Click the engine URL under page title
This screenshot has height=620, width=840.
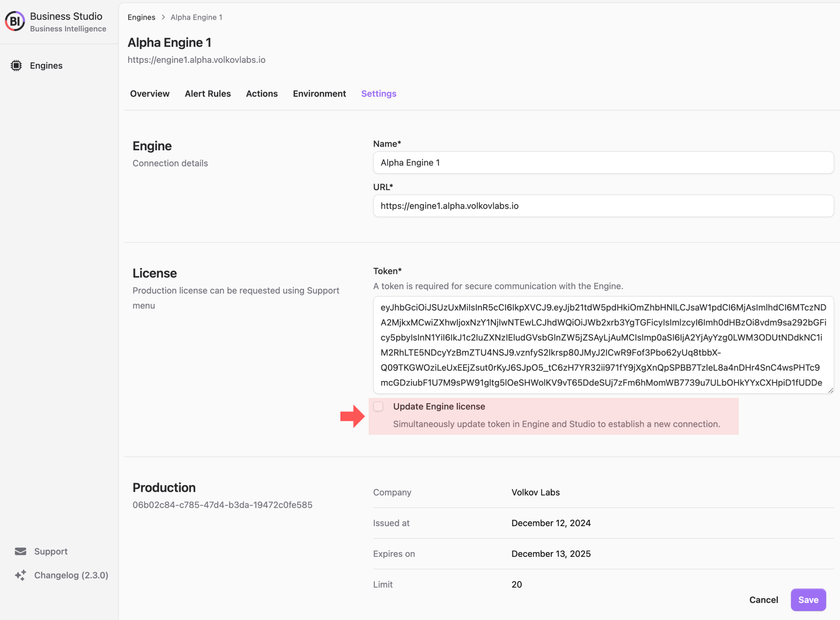point(196,60)
